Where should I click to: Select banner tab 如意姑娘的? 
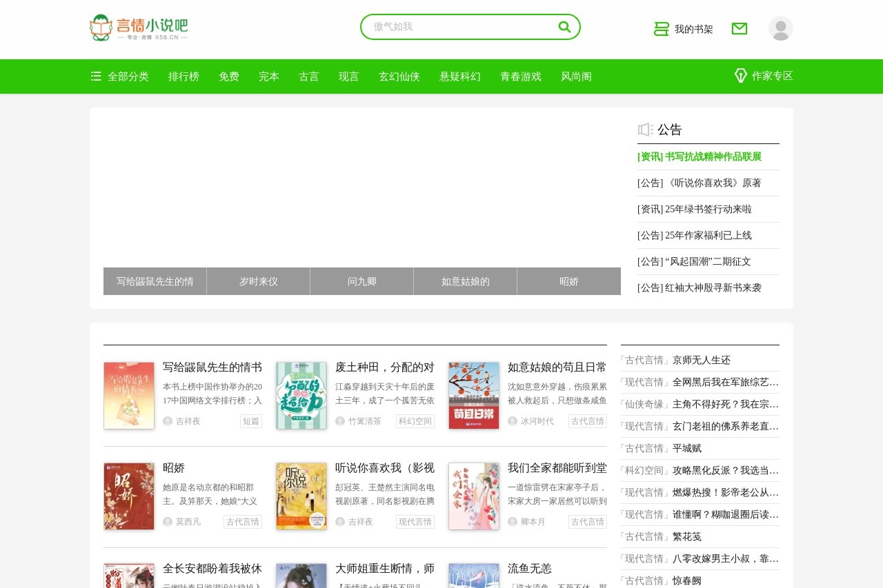[466, 281]
